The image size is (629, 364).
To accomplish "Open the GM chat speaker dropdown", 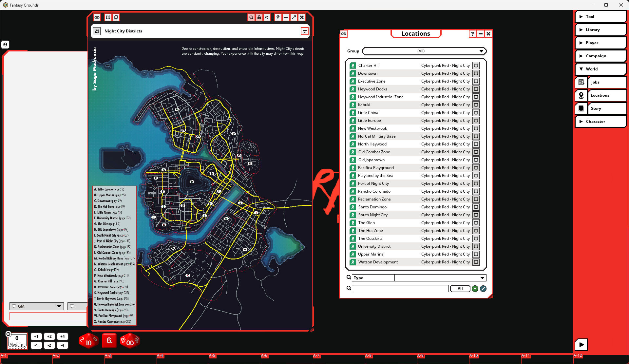I will pos(36,306).
